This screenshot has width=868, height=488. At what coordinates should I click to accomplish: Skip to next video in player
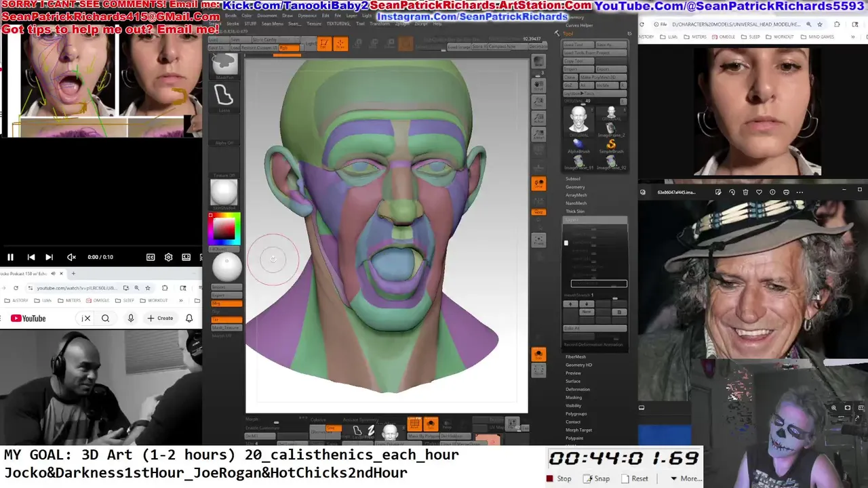pos(49,257)
